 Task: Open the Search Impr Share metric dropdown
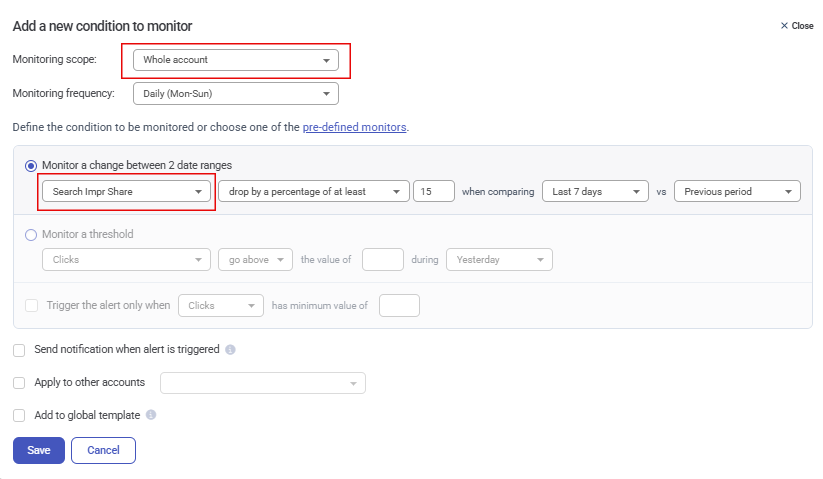(x=126, y=191)
